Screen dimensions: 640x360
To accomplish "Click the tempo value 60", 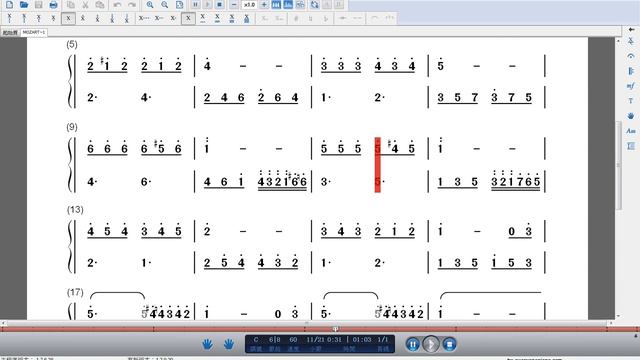I will coord(293,340).
